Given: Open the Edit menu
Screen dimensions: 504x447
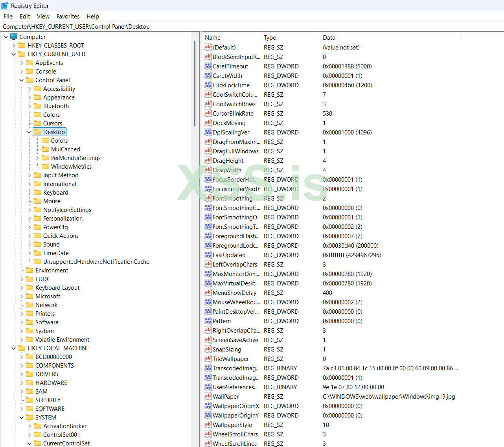Looking at the screenshot, I should [24, 16].
